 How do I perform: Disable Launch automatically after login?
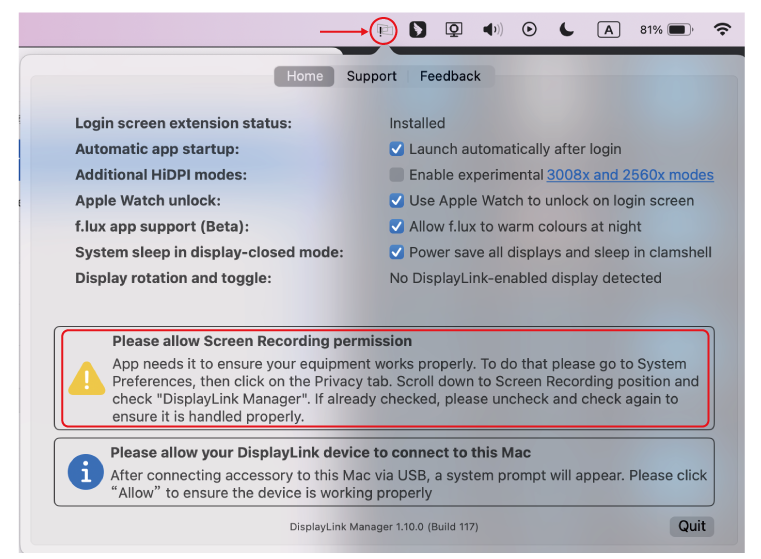397,149
